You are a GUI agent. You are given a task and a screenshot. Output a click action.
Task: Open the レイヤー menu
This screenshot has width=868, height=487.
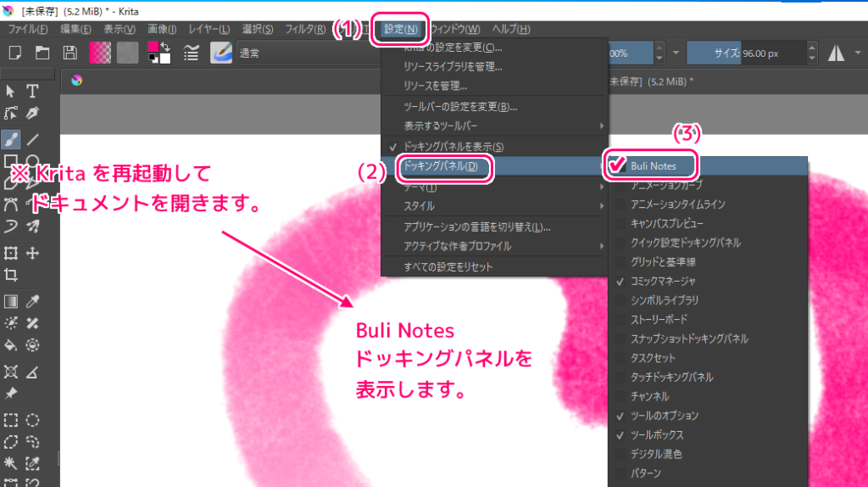209,29
